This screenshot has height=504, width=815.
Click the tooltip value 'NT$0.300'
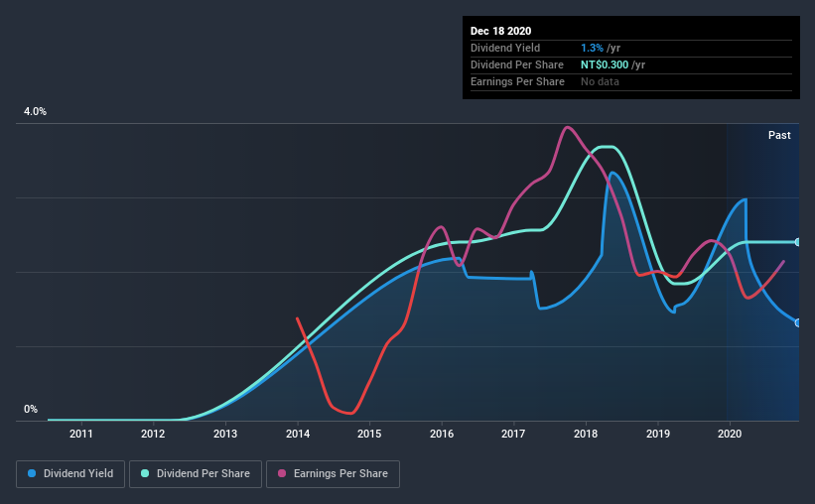tap(605, 64)
